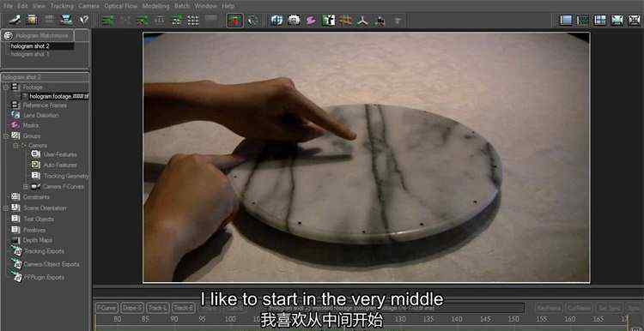Select Lens Distortion in project tree
644x331 pixels.
tap(40, 115)
